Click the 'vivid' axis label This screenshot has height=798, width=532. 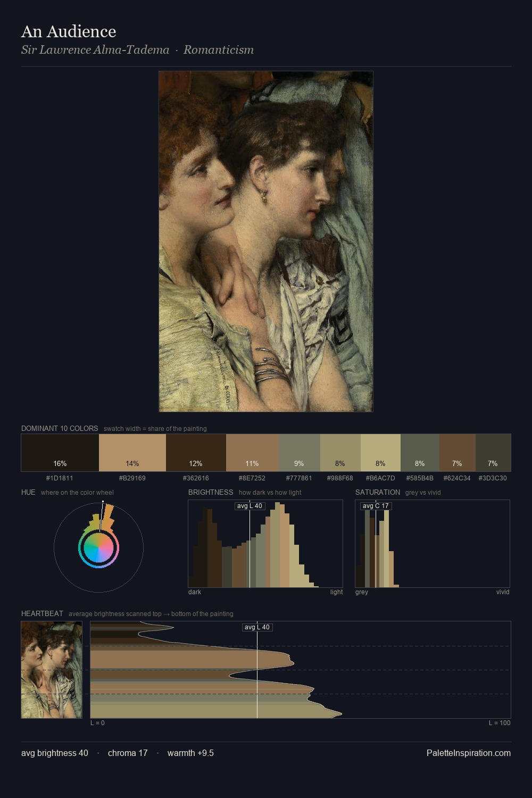[503, 592]
